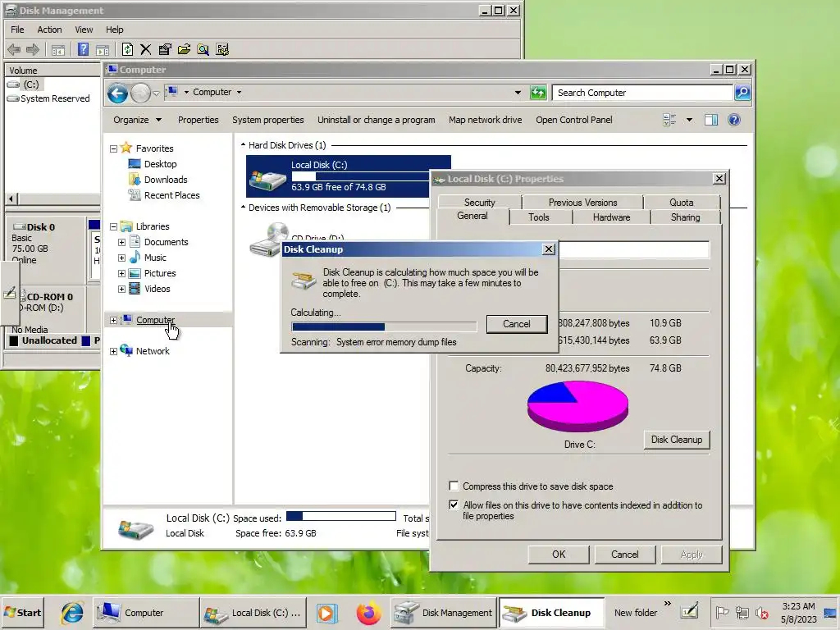Open the address bar history dropdown
The height and width of the screenshot is (630, 840).
coord(518,93)
